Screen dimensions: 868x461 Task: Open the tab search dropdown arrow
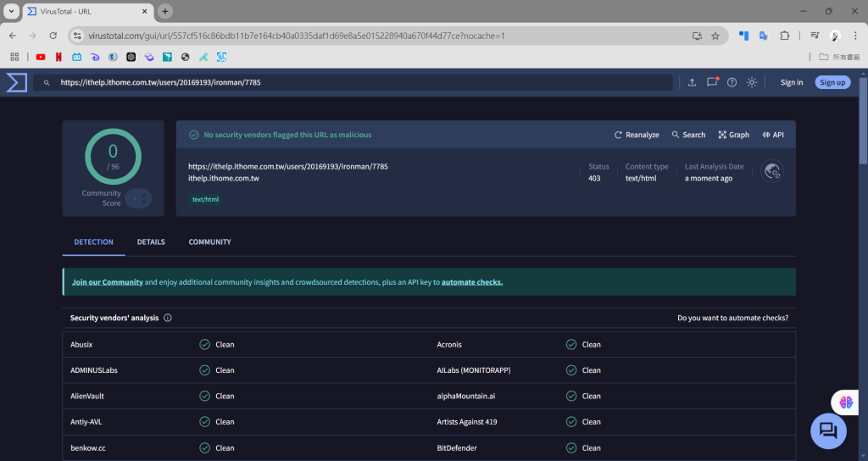tap(11, 11)
